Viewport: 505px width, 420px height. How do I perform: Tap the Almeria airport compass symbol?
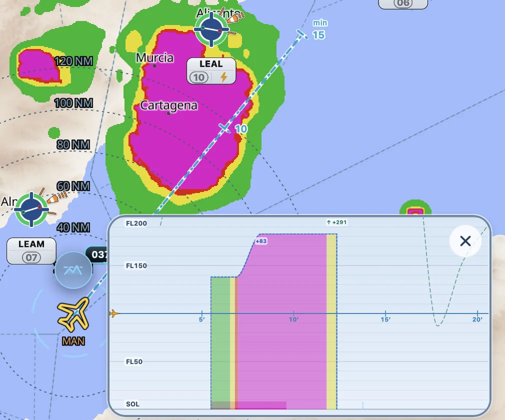(31, 209)
